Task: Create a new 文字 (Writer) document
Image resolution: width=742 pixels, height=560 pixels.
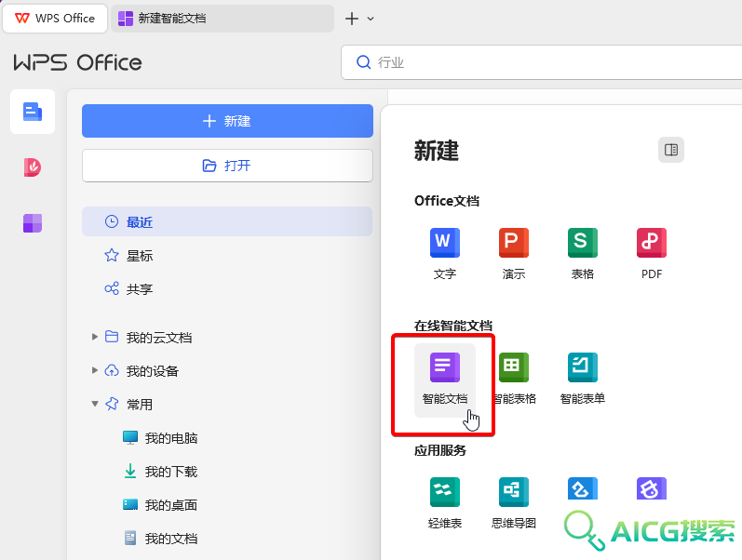Action: point(444,254)
